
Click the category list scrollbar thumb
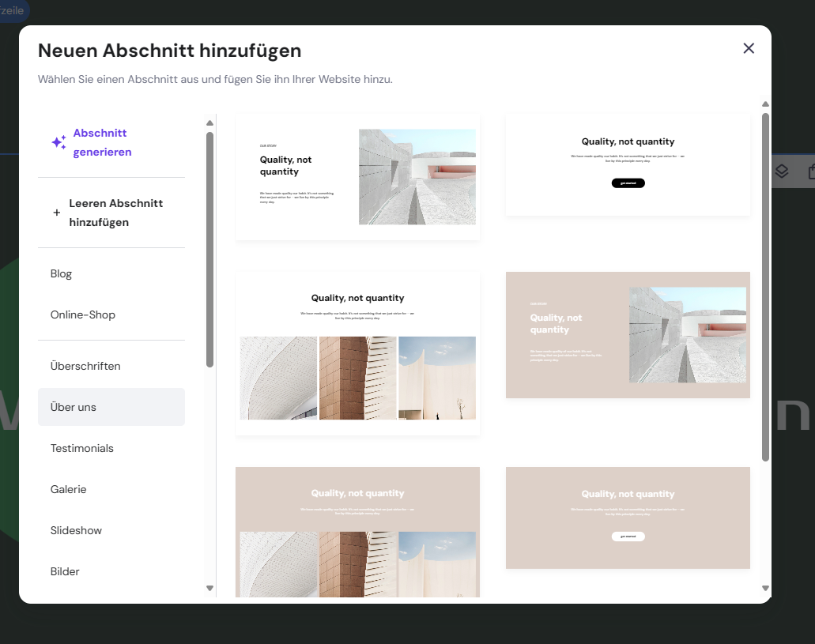coord(210,250)
